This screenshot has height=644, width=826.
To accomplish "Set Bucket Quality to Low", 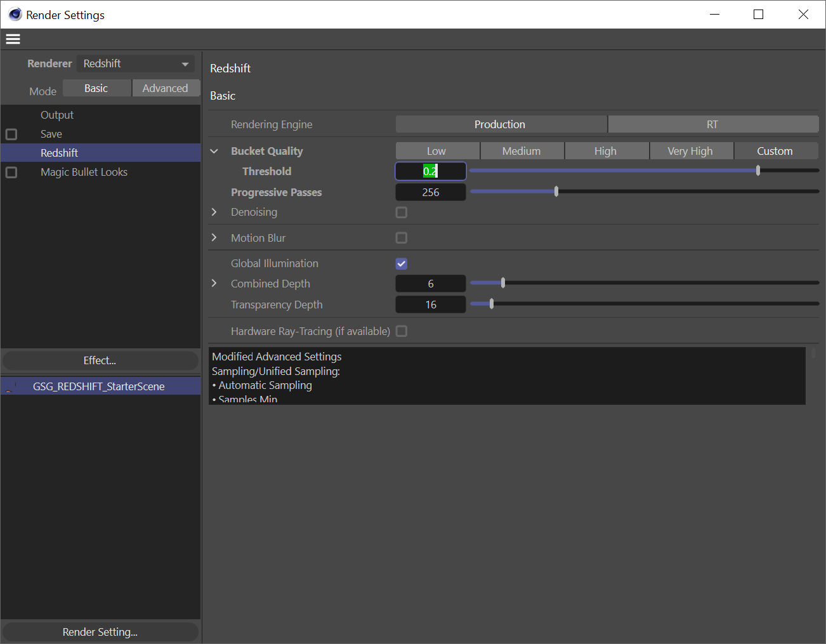I will click(x=437, y=151).
